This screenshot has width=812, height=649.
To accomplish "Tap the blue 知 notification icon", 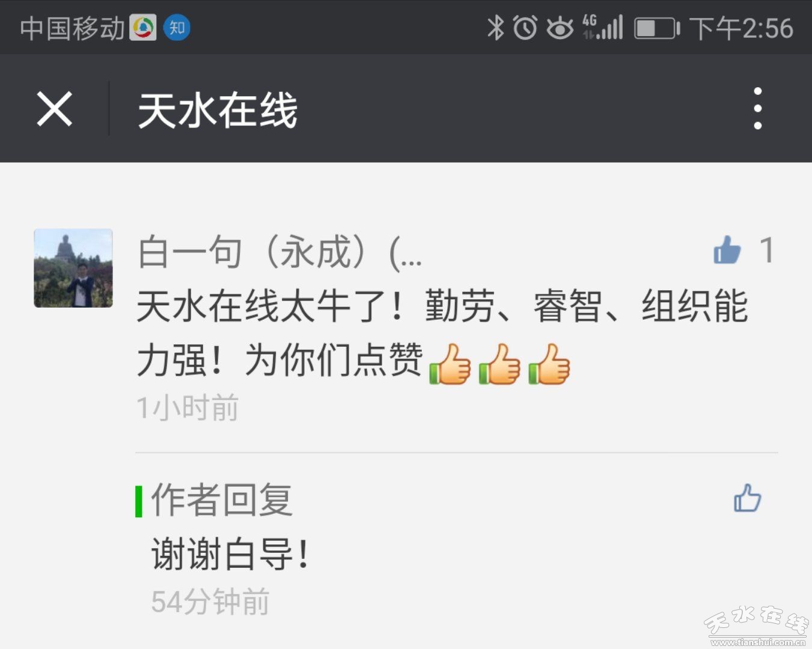I will coord(177,28).
